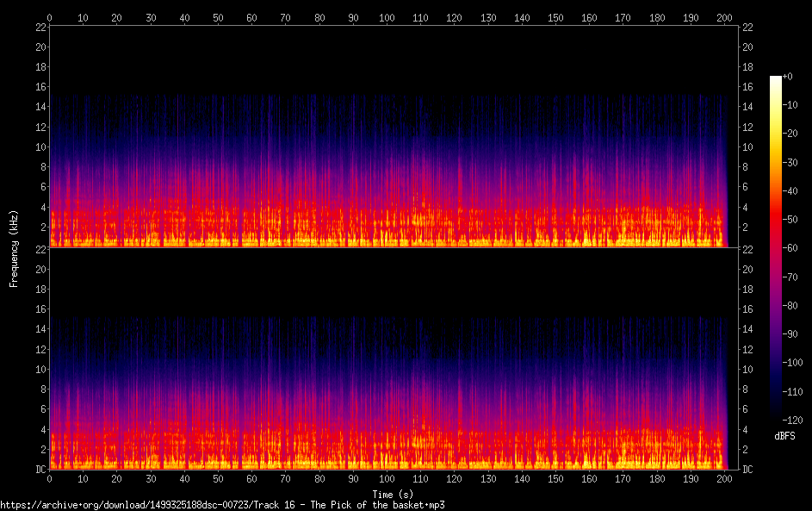Click the "-50" value on the dBFS scale
Screen dimensions: 812x511
pyautogui.click(x=790, y=219)
